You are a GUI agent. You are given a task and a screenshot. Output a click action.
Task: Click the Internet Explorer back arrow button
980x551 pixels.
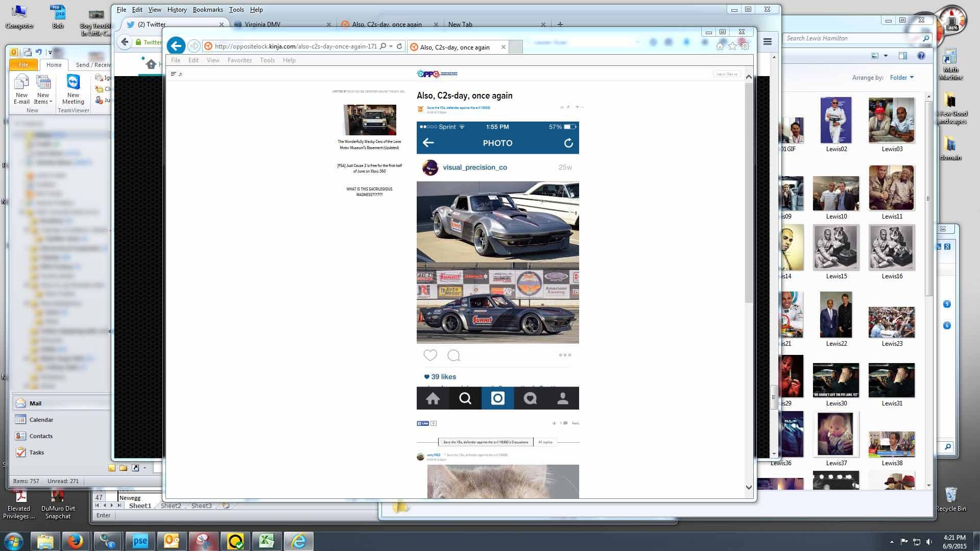176,46
